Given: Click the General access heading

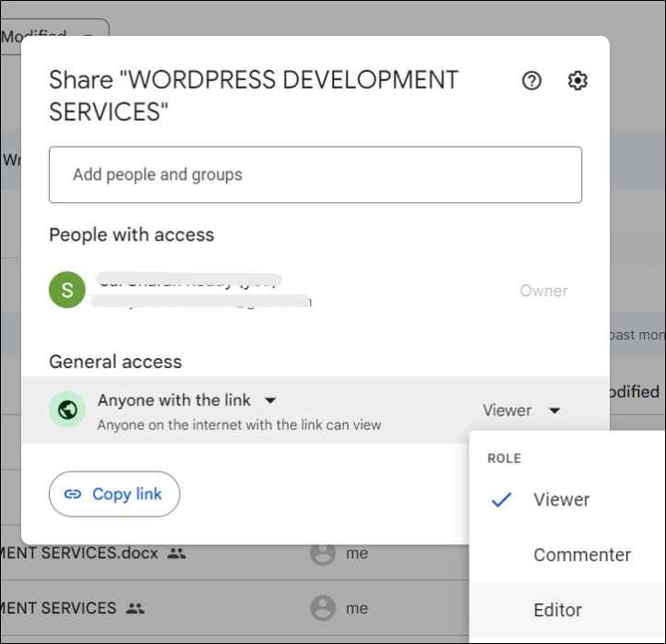Looking at the screenshot, I should click(115, 362).
